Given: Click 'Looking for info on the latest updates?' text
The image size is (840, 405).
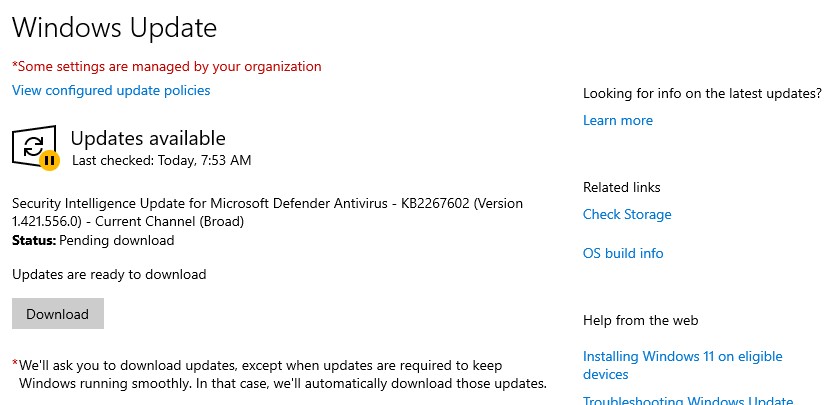Looking at the screenshot, I should [702, 94].
